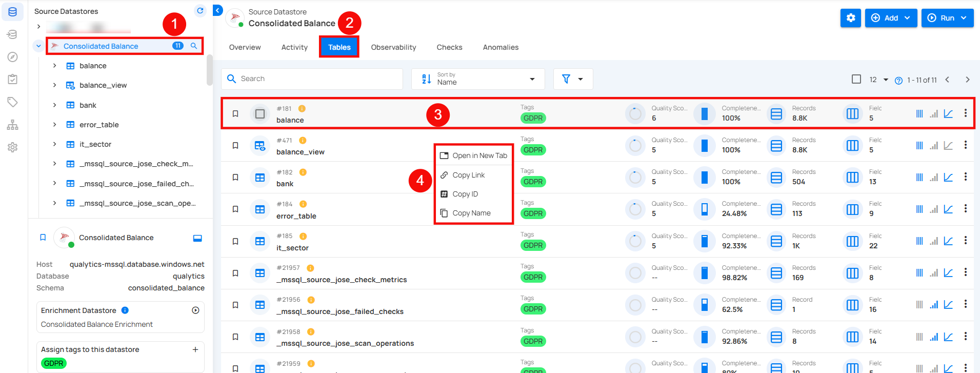Check the balance table row checkbox
980x373 pixels.
pos(260,114)
